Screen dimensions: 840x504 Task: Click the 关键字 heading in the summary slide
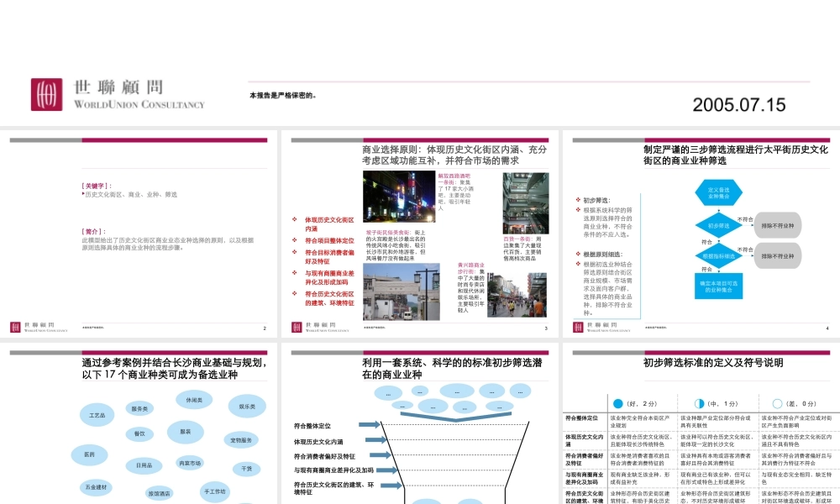(x=96, y=186)
